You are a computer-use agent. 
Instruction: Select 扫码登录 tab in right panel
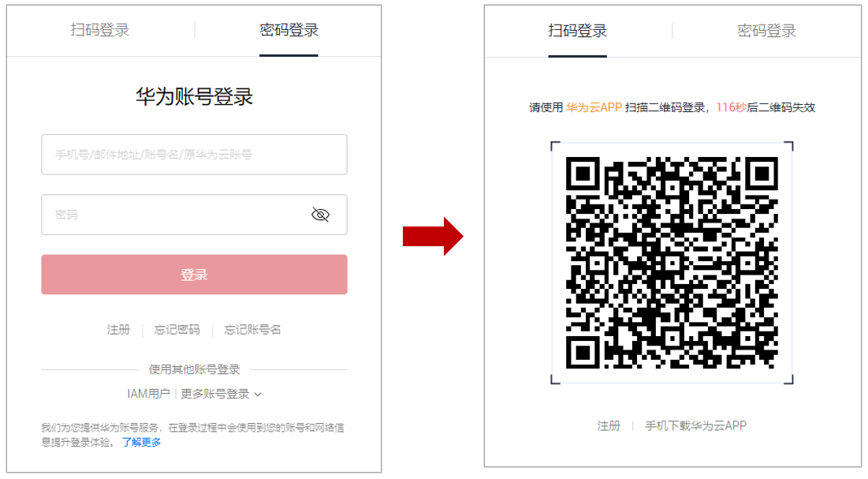click(577, 31)
